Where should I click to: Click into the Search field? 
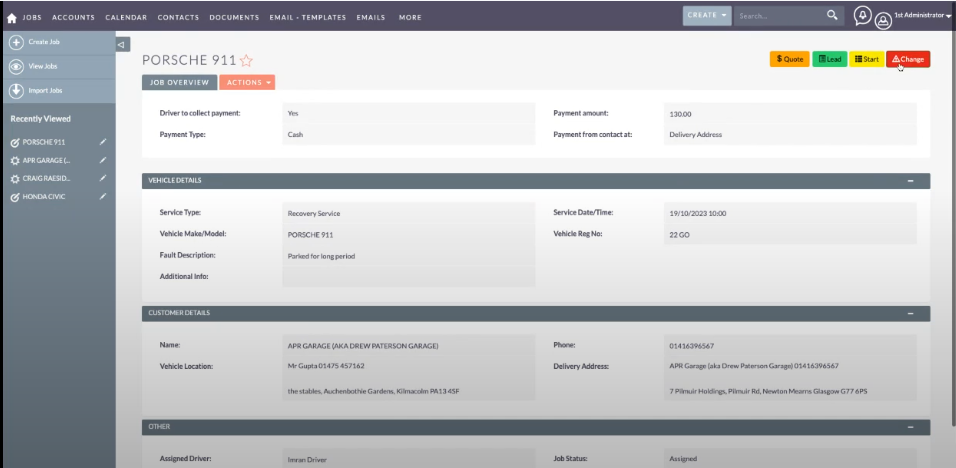[780, 16]
